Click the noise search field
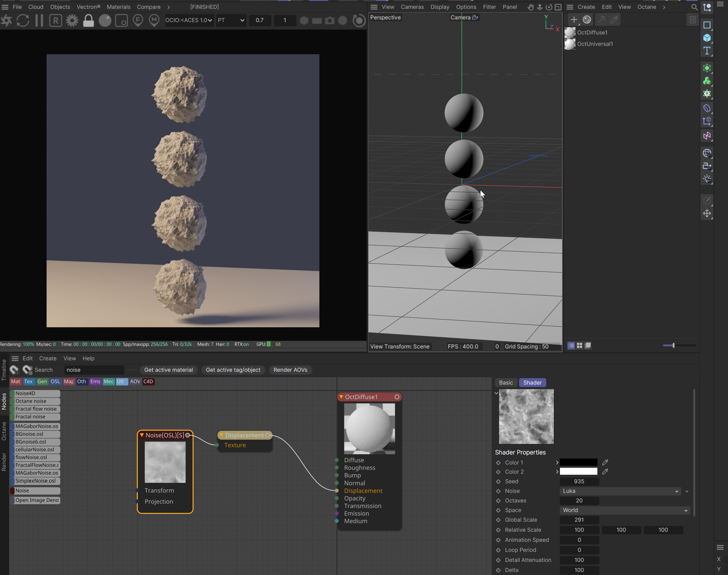This screenshot has height=575, width=728. (94, 370)
